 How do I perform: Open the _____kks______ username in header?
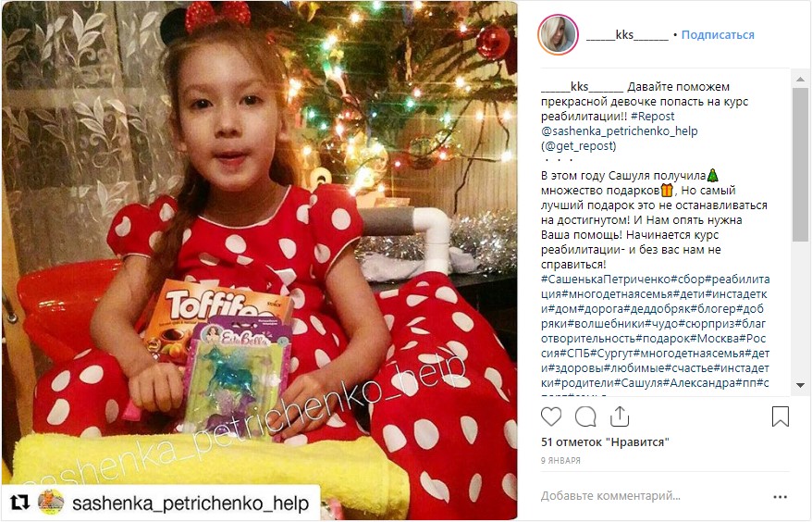pos(627,35)
